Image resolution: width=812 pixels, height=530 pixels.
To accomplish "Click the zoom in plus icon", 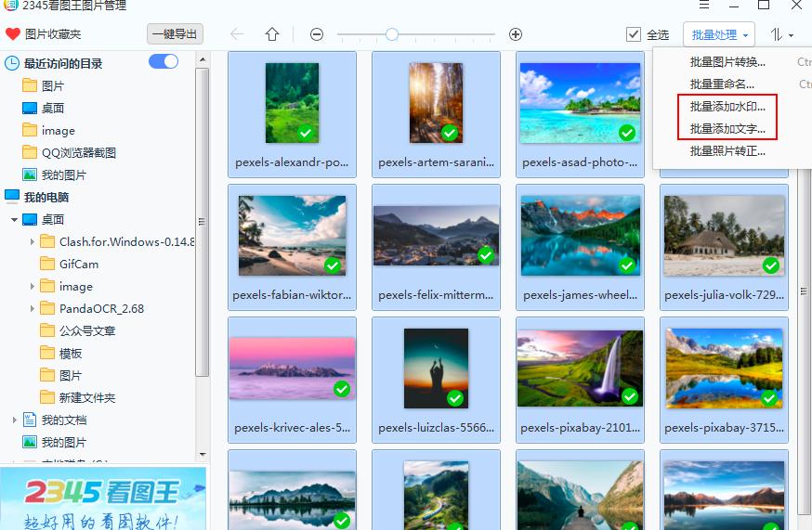I will tap(516, 34).
